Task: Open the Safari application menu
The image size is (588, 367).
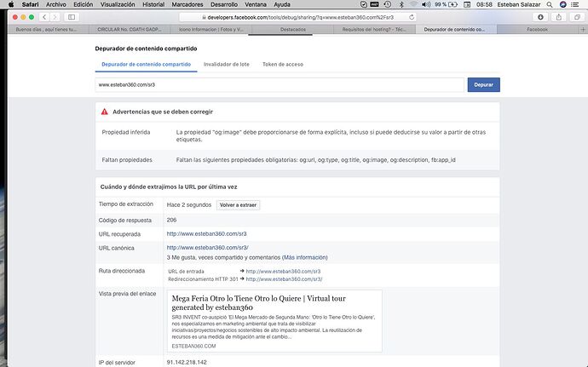Action: point(30,4)
